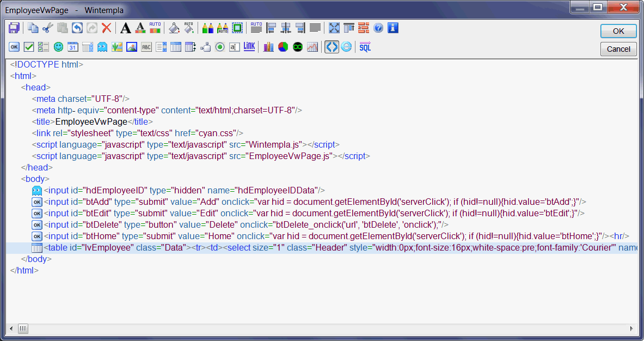
Task: Click the Cancel button
Action: [x=618, y=49]
